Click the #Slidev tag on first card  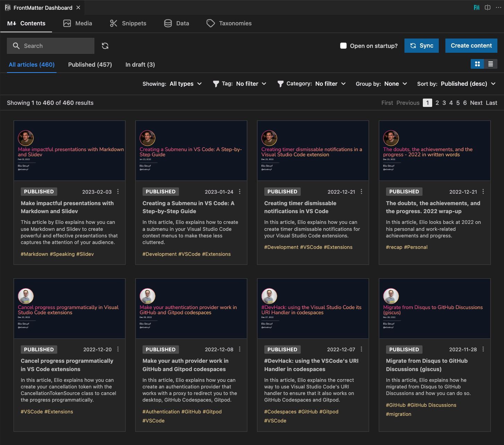[x=85, y=254]
